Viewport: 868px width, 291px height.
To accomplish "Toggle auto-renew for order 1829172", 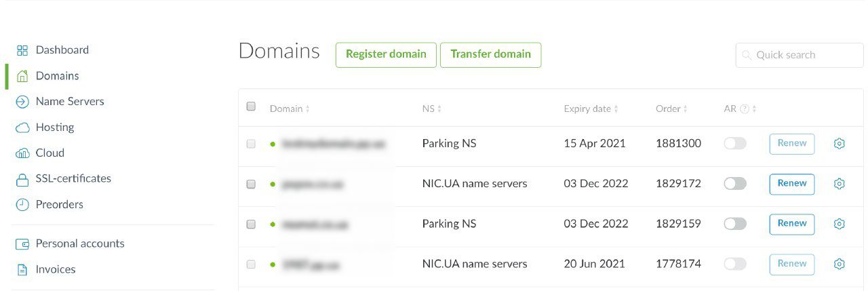I will coord(735,184).
